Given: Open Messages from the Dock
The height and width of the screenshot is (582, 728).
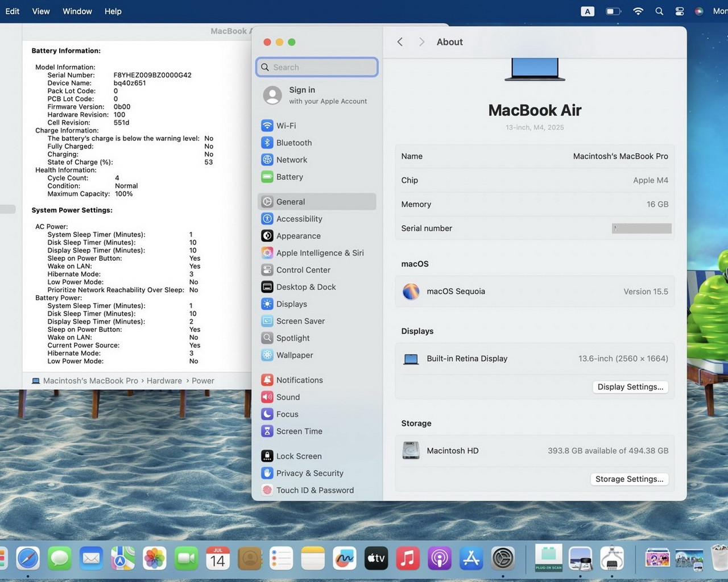Looking at the screenshot, I should tap(60, 559).
